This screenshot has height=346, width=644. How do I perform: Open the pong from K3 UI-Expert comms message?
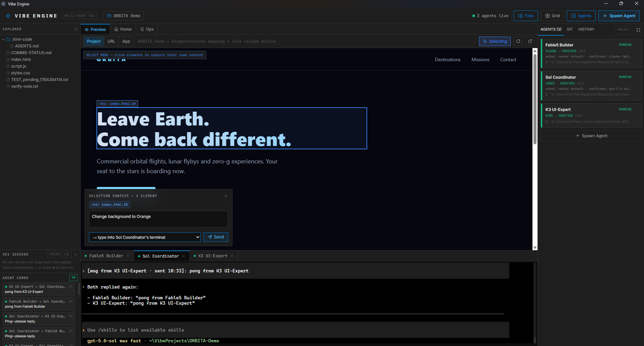(39, 289)
